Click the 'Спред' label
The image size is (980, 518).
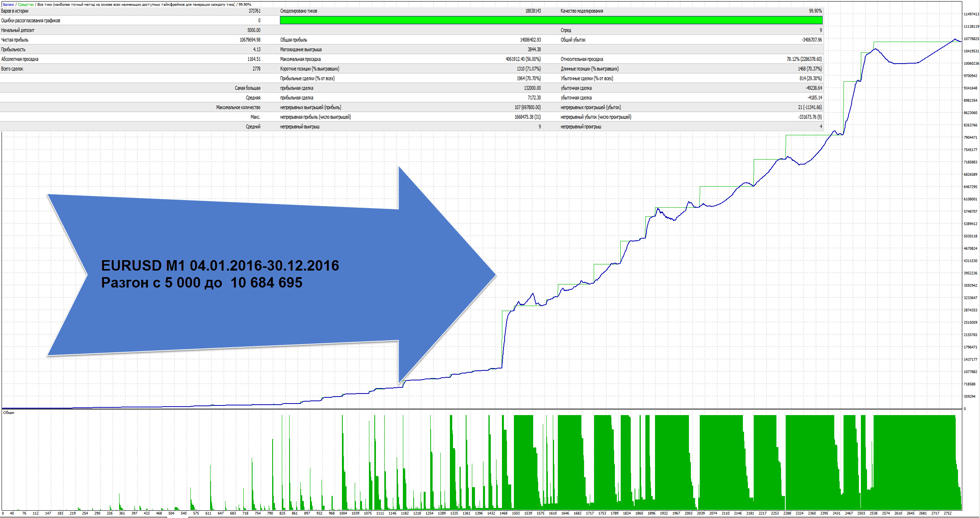coord(566,30)
